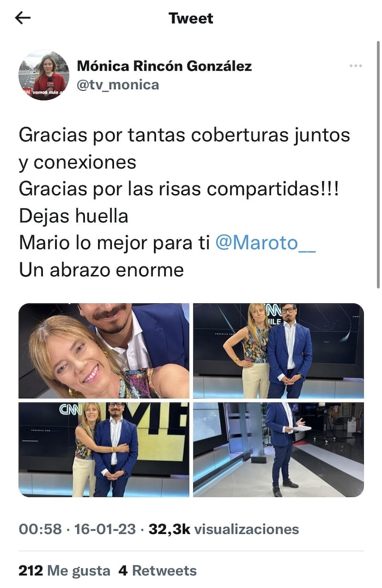Open the CNN Chile studio standing photo
Viewport: 382px width, 588px height.
pyautogui.click(x=278, y=351)
